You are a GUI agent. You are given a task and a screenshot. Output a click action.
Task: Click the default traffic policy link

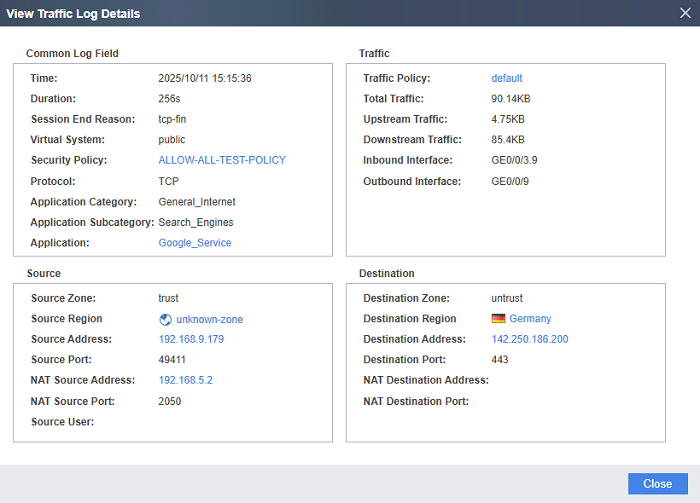[506, 78]
